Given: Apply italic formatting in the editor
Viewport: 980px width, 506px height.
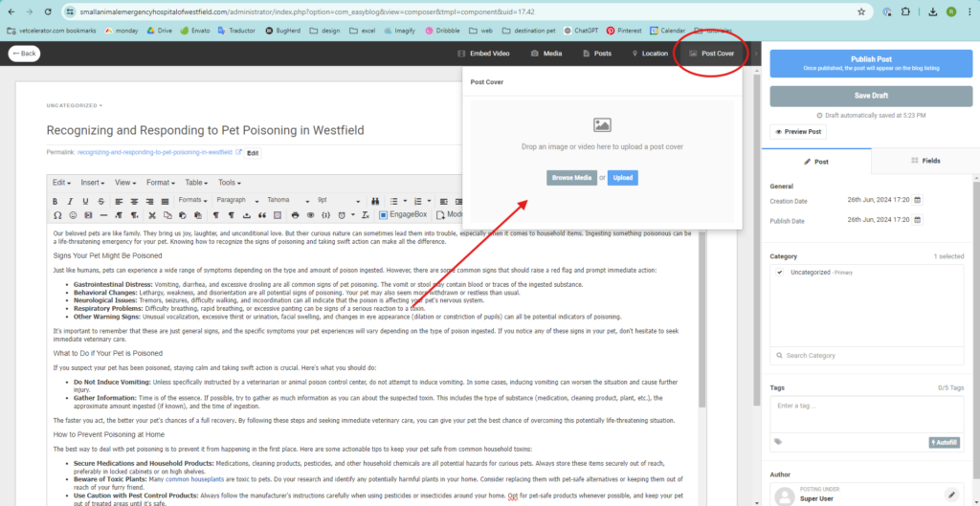Looking at the screenshot, I should pos(71,201).
